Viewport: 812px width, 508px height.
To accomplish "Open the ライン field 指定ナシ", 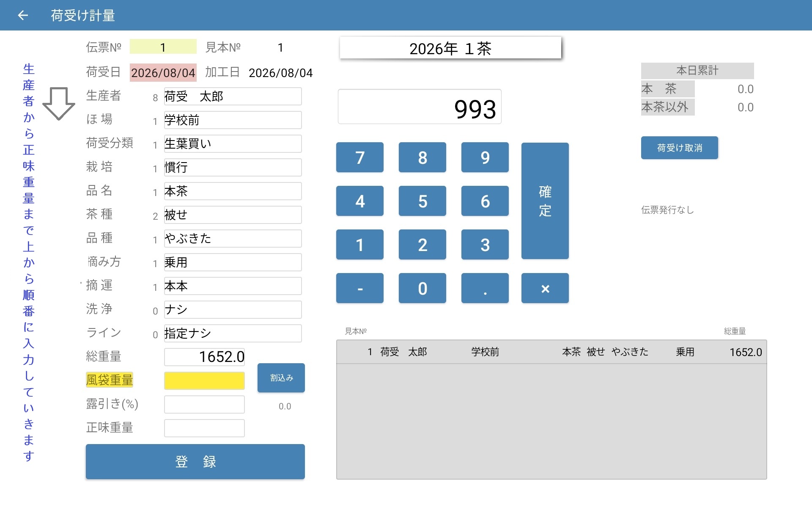I will click(x=233, y=334).
